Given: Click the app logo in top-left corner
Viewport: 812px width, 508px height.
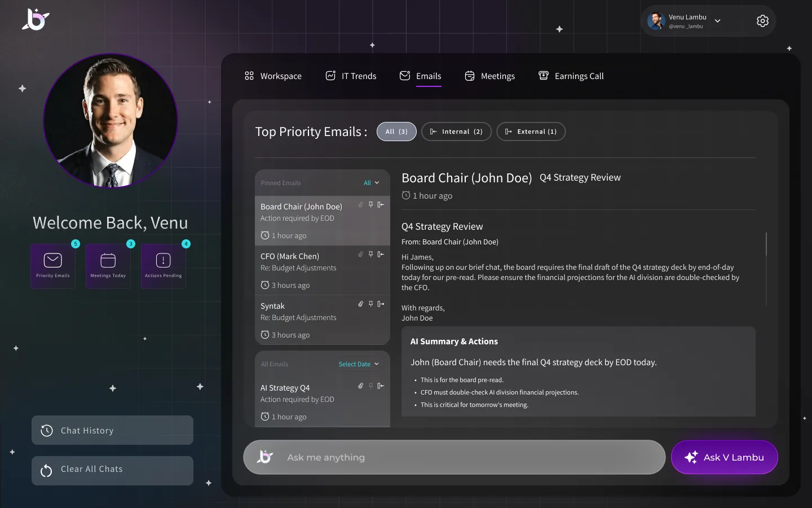Looking at the screenshot, I should pos(36,20).
